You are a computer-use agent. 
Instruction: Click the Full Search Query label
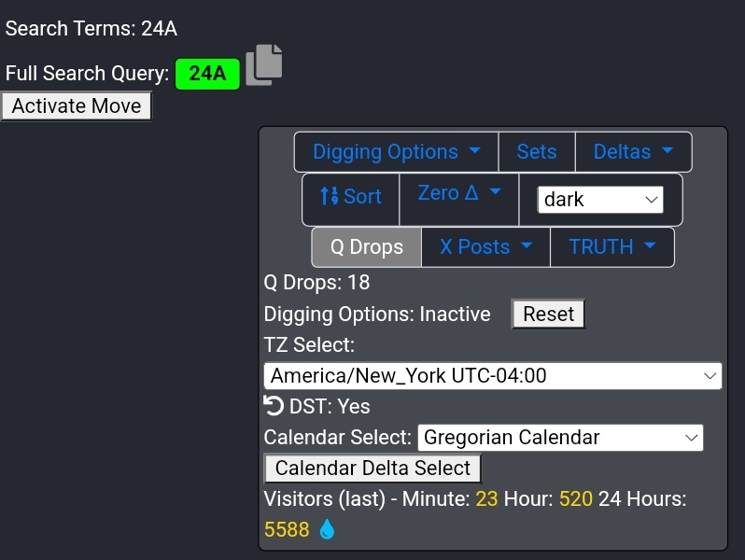coord(88,74)
